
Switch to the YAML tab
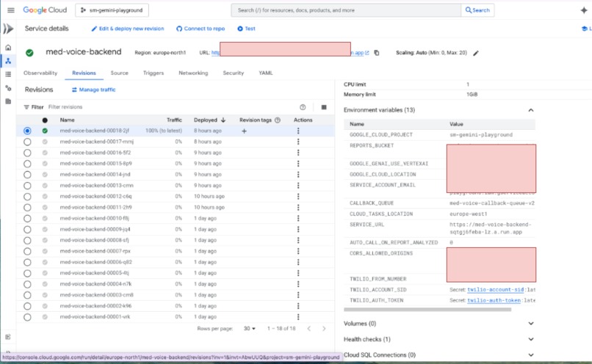(x=265, y=73)
